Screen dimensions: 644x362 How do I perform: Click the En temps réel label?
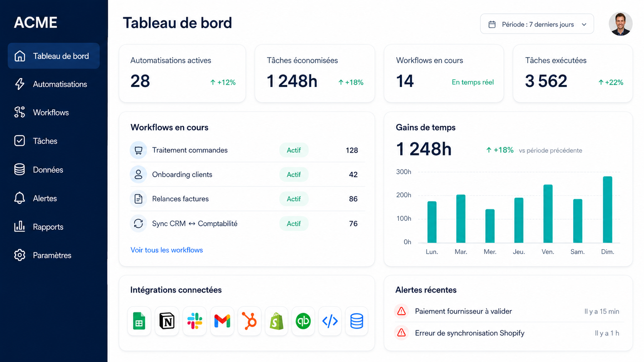click(473, 82)
